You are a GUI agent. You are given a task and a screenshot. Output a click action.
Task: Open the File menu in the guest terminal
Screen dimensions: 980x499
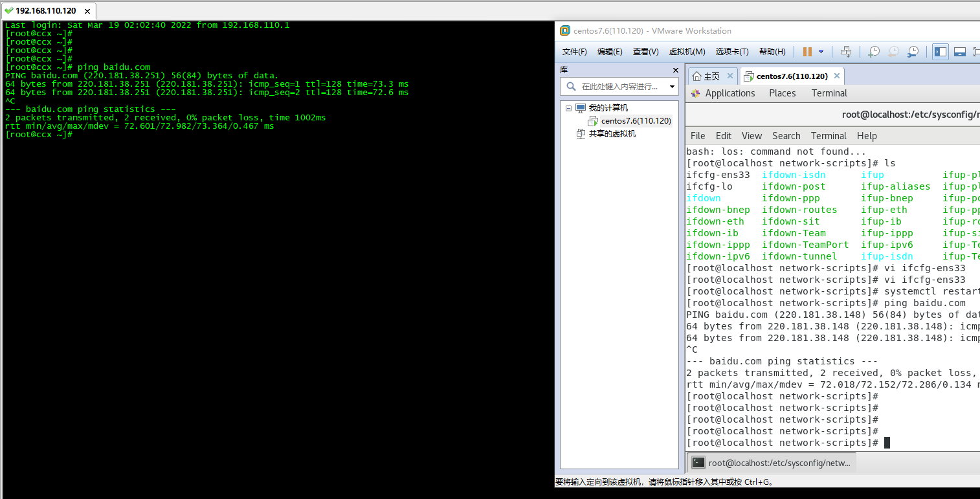coord(698,136)
